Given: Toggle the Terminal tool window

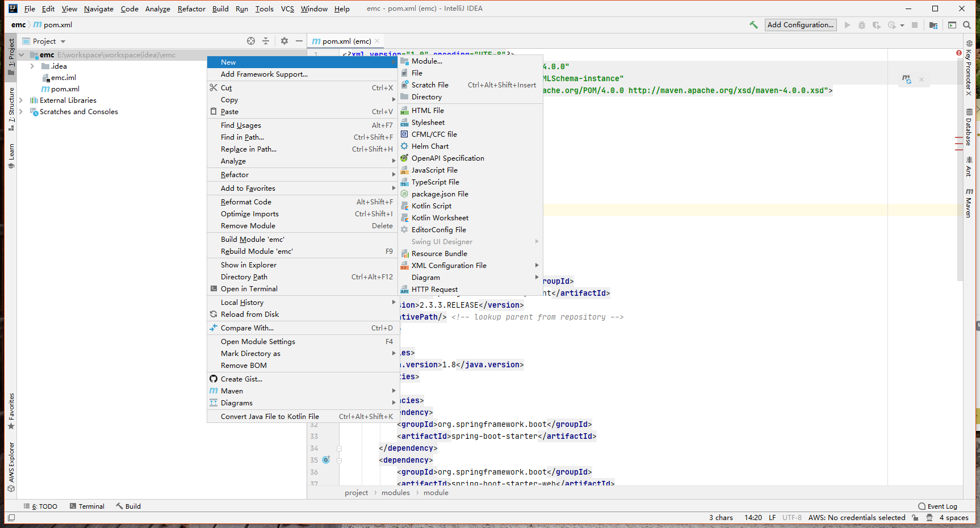Looking at the screenshot, I should (x=87, y=506).
